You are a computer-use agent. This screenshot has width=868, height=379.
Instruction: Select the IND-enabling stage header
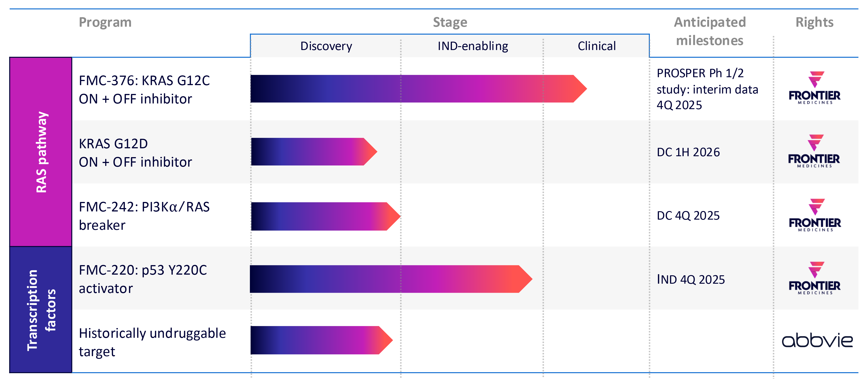coord(472,46)
